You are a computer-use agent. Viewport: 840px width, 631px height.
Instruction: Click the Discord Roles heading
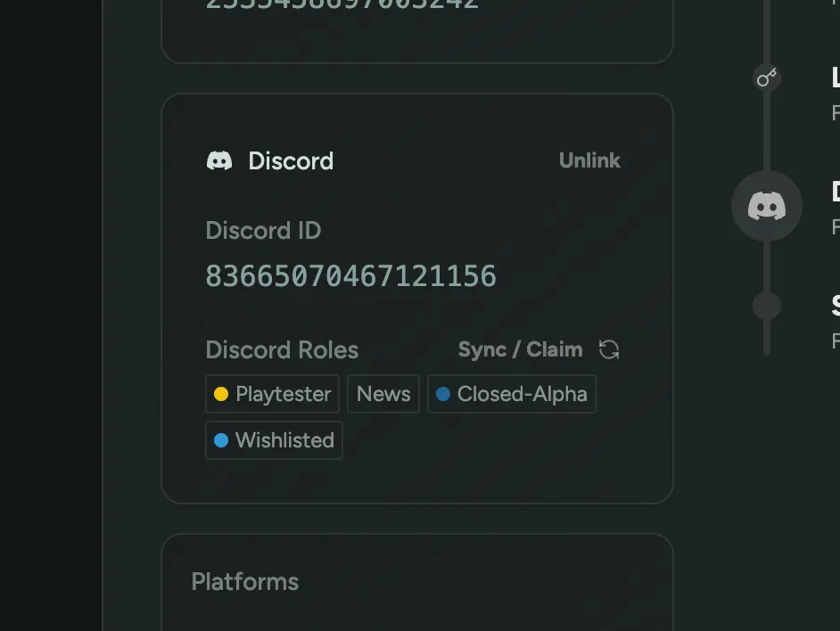click(x=282, y=349)
